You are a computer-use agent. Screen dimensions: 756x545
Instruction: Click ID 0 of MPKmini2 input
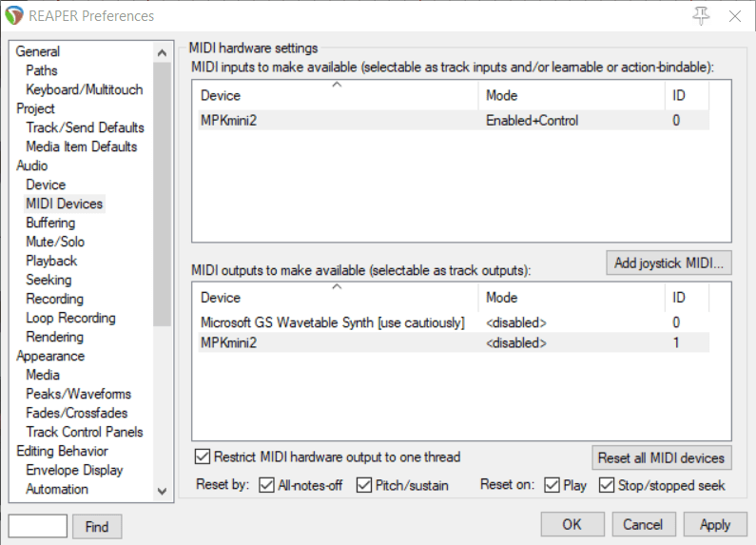click(676, 120)
